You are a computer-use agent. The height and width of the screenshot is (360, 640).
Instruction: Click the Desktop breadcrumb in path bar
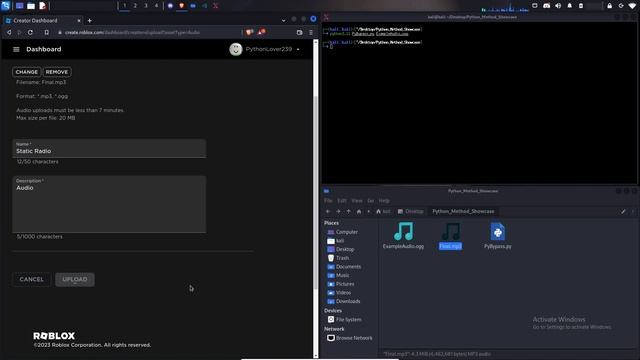411,211
